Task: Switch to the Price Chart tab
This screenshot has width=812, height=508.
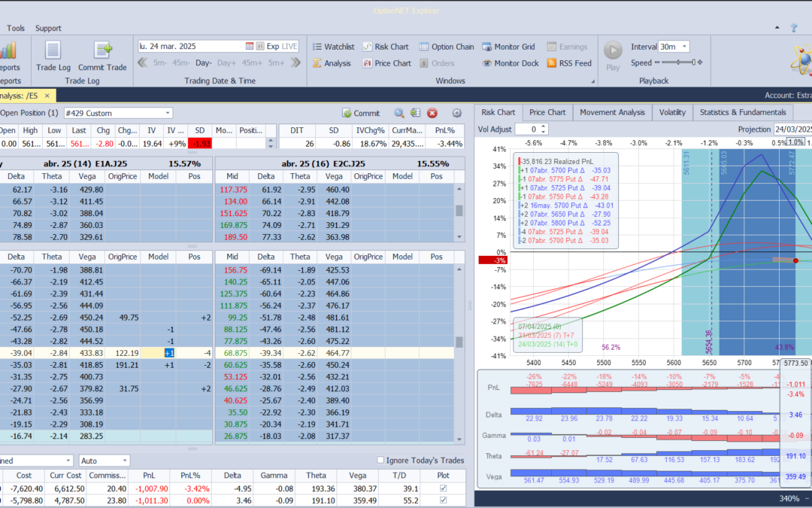Action: 547,112
